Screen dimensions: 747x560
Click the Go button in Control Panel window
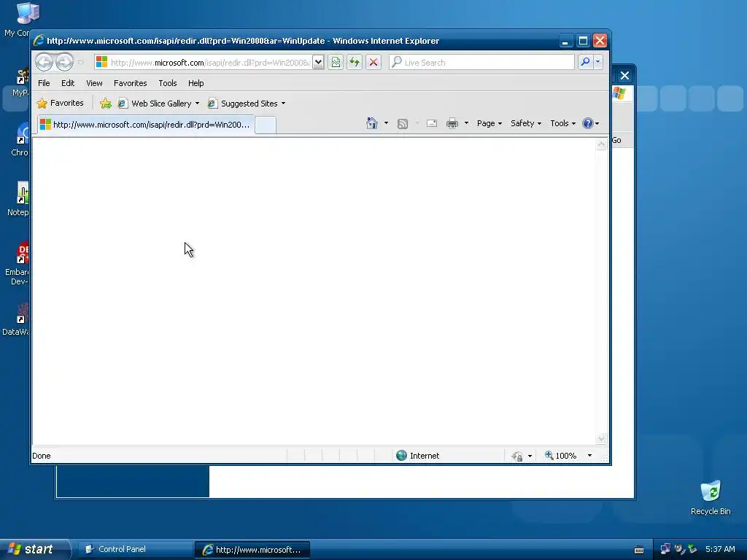(x=616, y=140)
